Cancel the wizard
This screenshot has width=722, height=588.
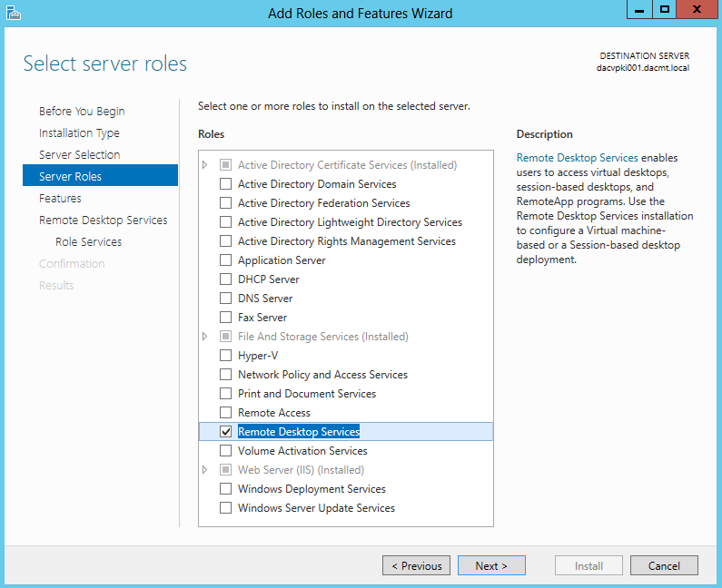(x=664, y=565)
